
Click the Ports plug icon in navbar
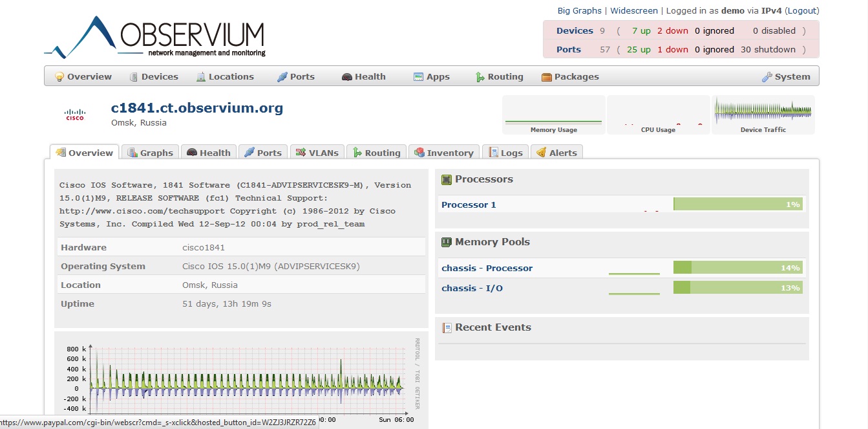coord(282,76)
